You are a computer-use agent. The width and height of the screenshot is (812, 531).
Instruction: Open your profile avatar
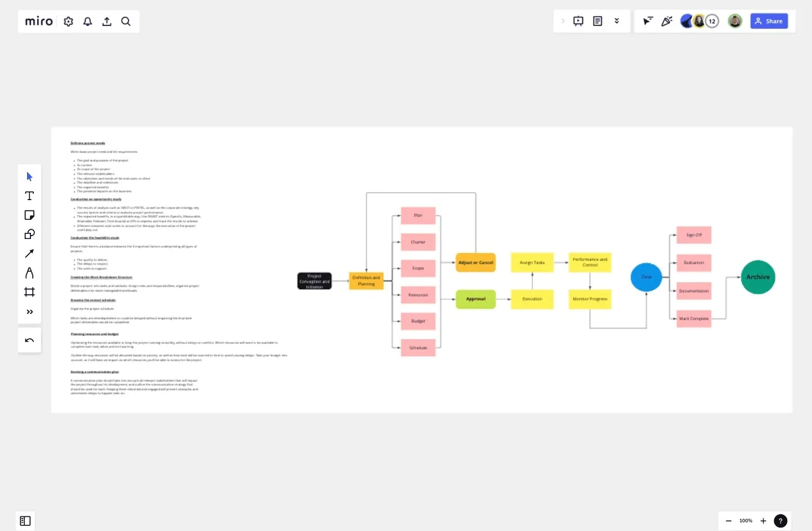click(x=735, y=21)
